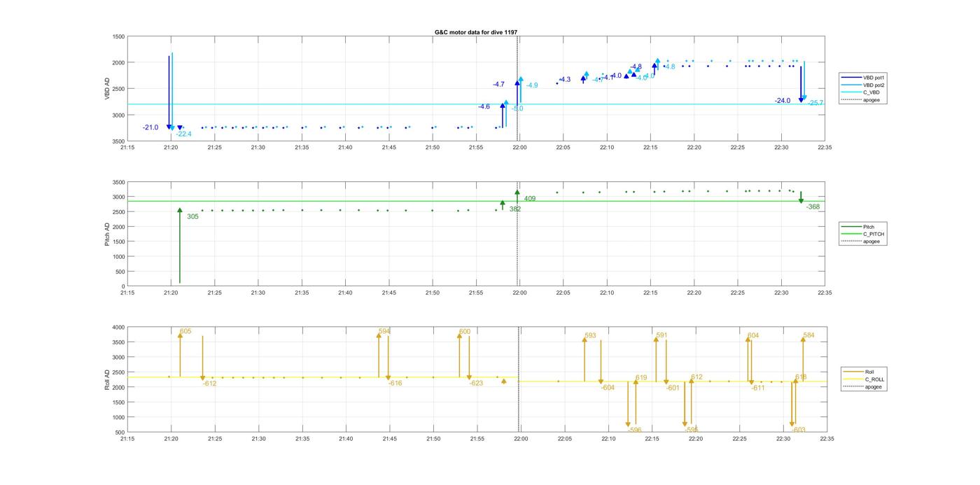Click the '-5.0' VBD annotation

(x=517, y=108)
